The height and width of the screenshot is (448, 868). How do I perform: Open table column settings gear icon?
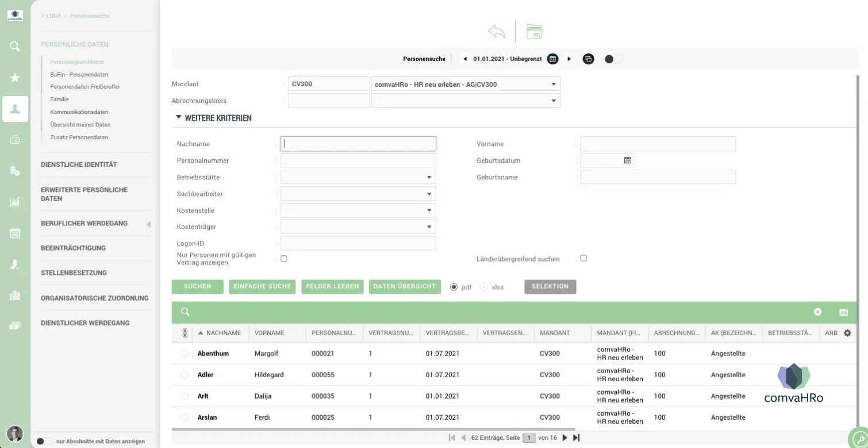click(847, 333)
